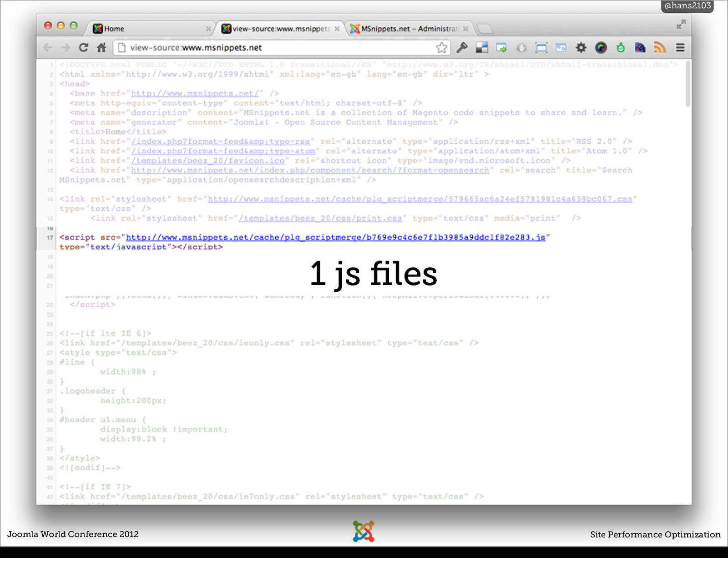This screenshot has width=728, height=561.
Task: Click the ie7only.css link line text
Action: click(272, 496)
